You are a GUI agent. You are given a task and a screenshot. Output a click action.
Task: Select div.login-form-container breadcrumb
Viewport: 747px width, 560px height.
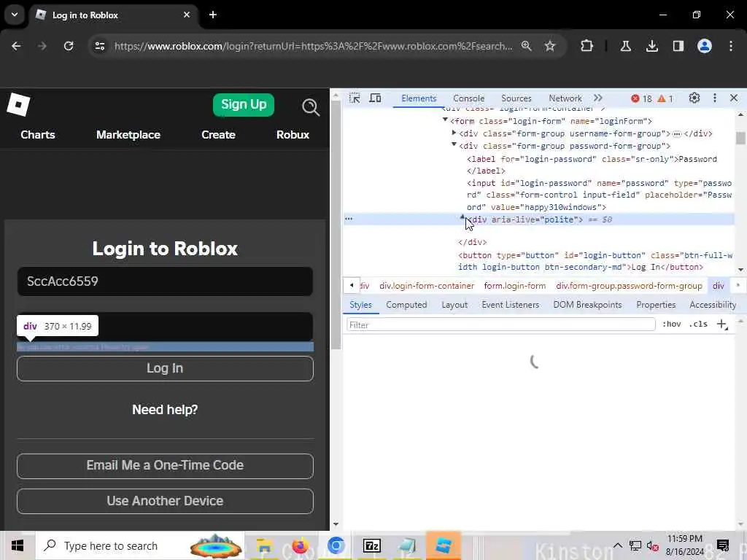tap(427, 286)
